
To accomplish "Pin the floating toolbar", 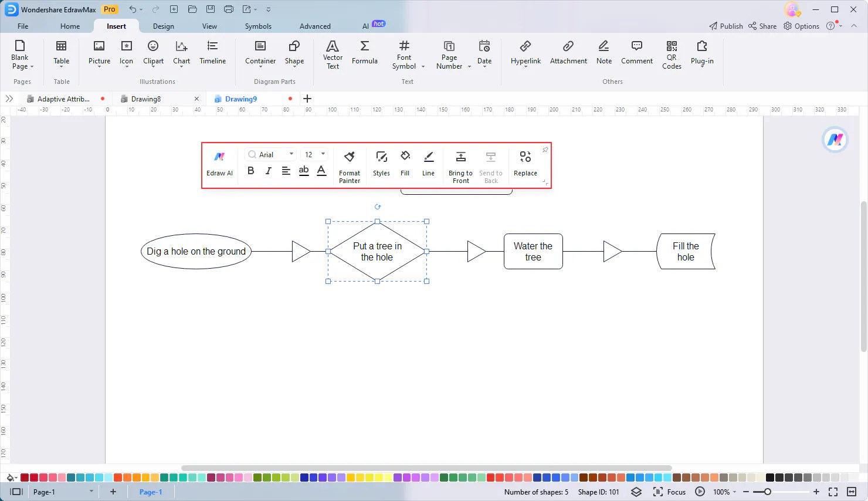I will (x=545, y=150).
